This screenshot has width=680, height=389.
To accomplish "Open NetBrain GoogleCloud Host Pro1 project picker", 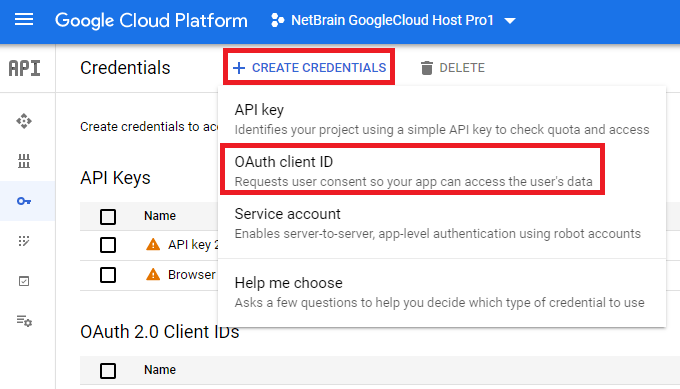I will (393, 20).
